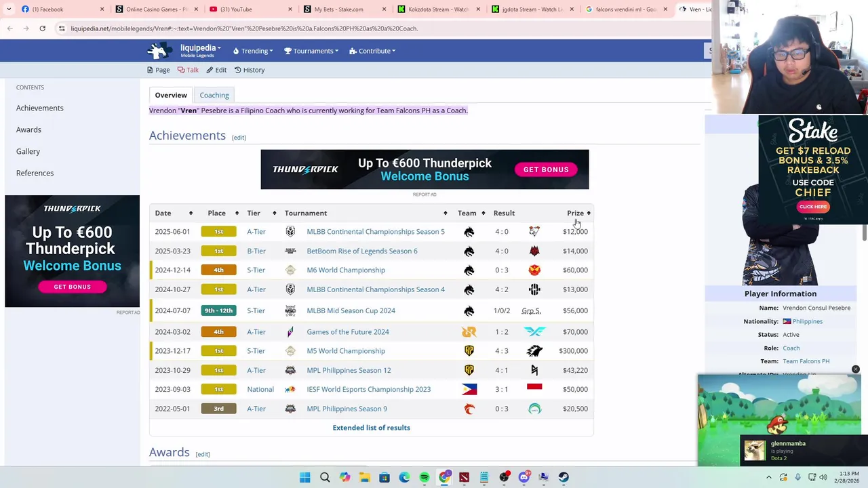Viewport: 868px width, 488px height.
Task: Click MCC tournament icon in Season 5 row
Action: pyautogui.click(x=290, y=232)
